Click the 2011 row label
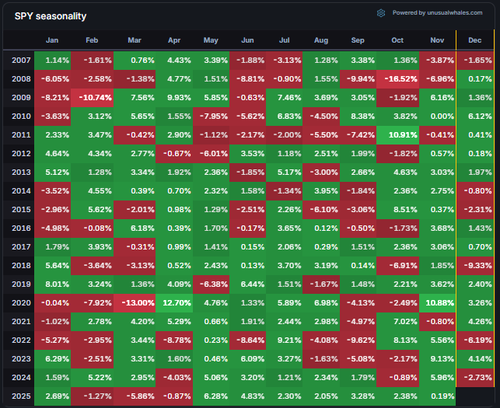Viewport: 500px width, 408px height. tap(21, 135)
